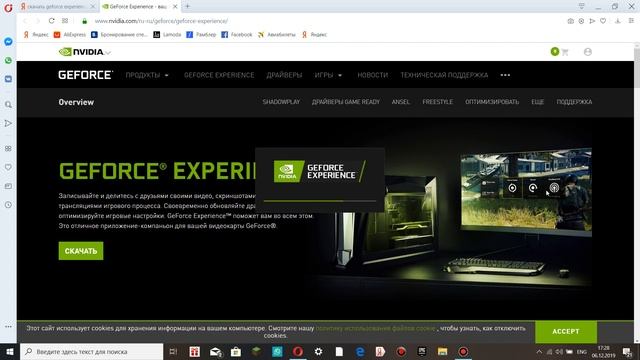Open Settings gear on the taskbar
Screen dimensions: 640x360
318,351
